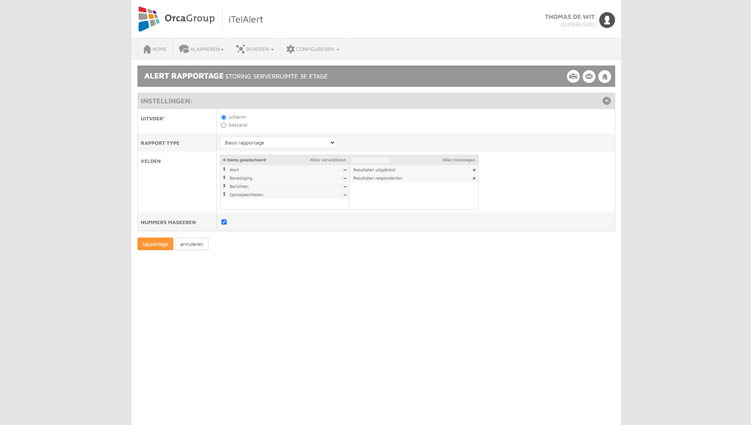Select the bestand output radio button
Viewport: 751px width, 425px height.
(224, 126)
